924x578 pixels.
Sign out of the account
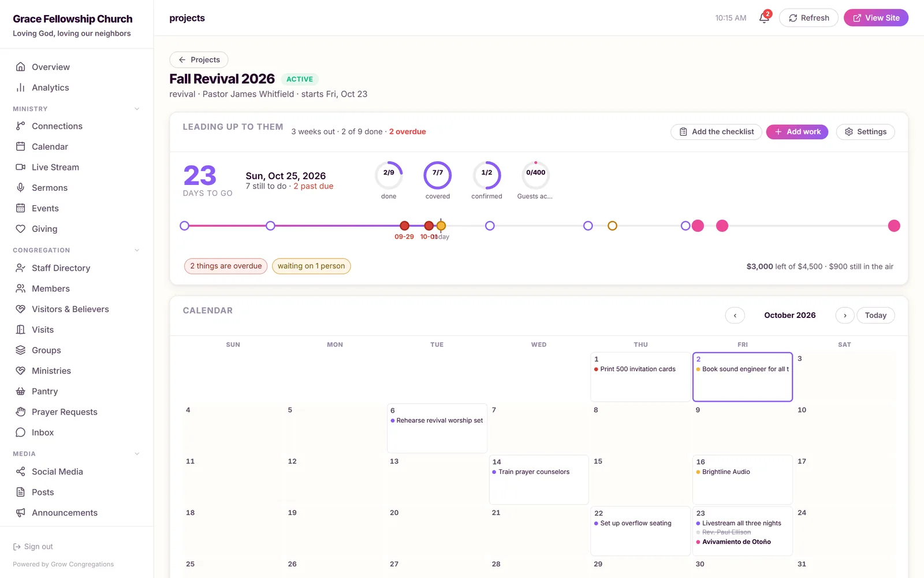click(33, 547)
